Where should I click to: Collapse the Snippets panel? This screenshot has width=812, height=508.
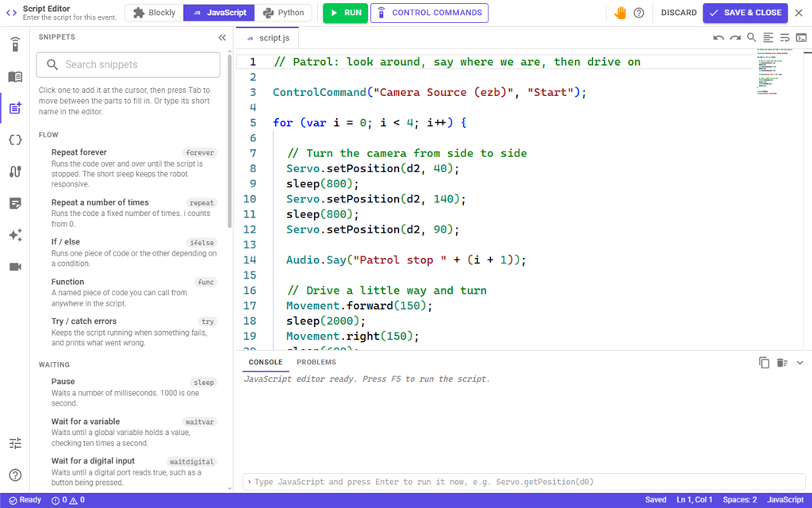[222, 37]
